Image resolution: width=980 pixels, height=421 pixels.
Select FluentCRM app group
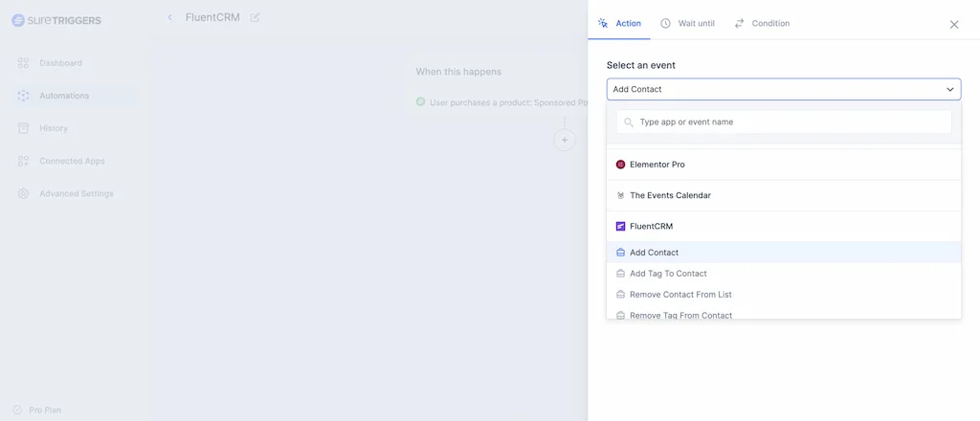tap(784, 226)
